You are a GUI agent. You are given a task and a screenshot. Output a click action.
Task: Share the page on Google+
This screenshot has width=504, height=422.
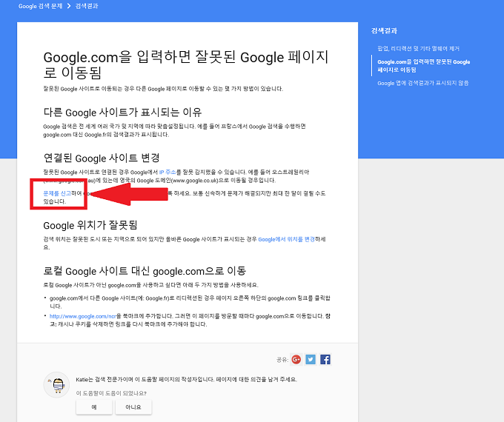pyautogui.click(x=296, y=359)
